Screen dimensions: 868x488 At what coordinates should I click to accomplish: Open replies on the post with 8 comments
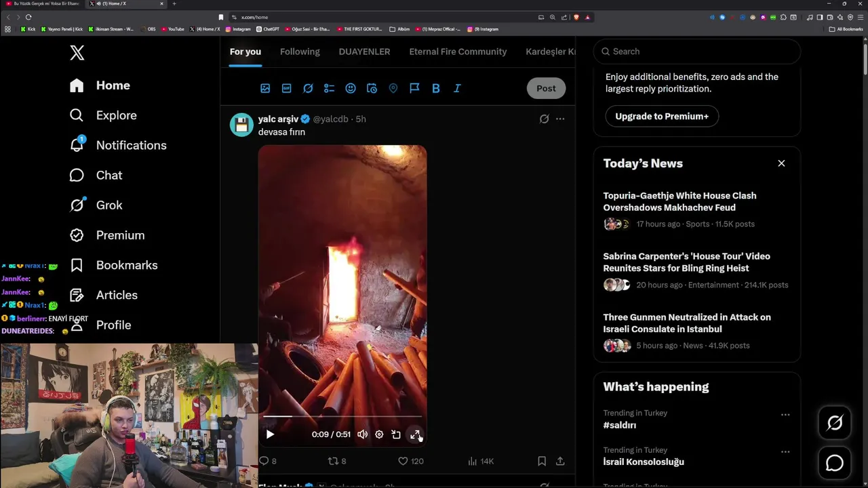pyautogui.click(x=268, y=461)
